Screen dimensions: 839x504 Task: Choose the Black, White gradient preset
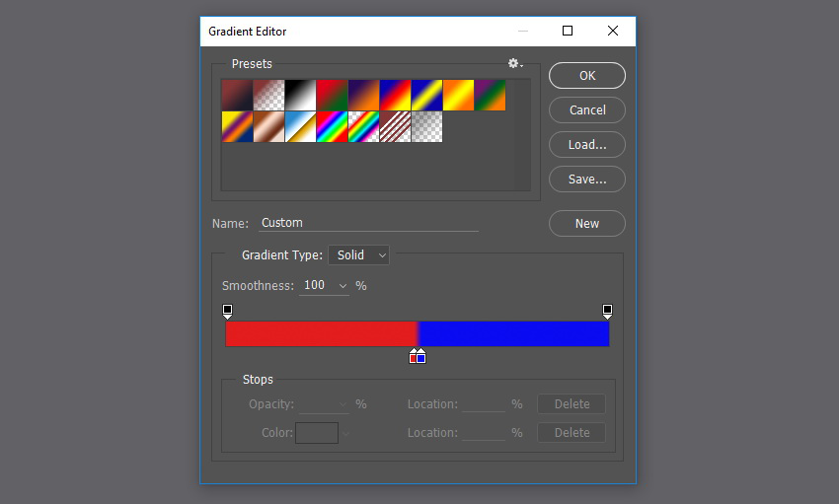(x=300, y=95)
